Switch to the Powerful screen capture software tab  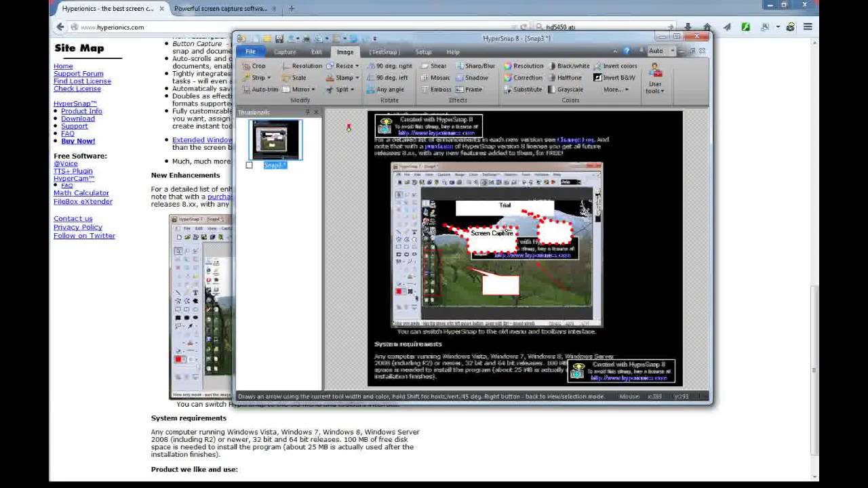point(221,9)
